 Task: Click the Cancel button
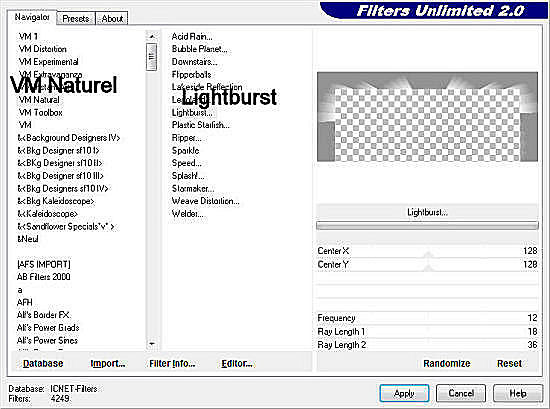click(x=461, y=393)
